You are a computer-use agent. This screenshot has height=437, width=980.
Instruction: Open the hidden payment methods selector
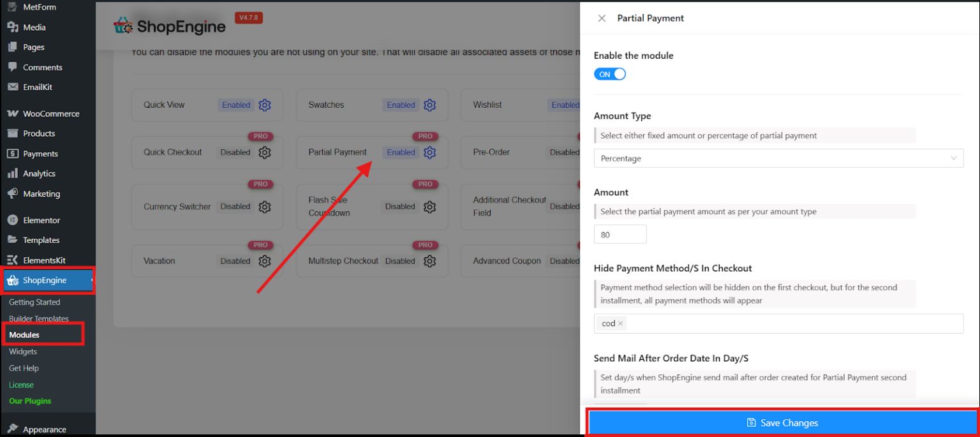click(791, 323)
